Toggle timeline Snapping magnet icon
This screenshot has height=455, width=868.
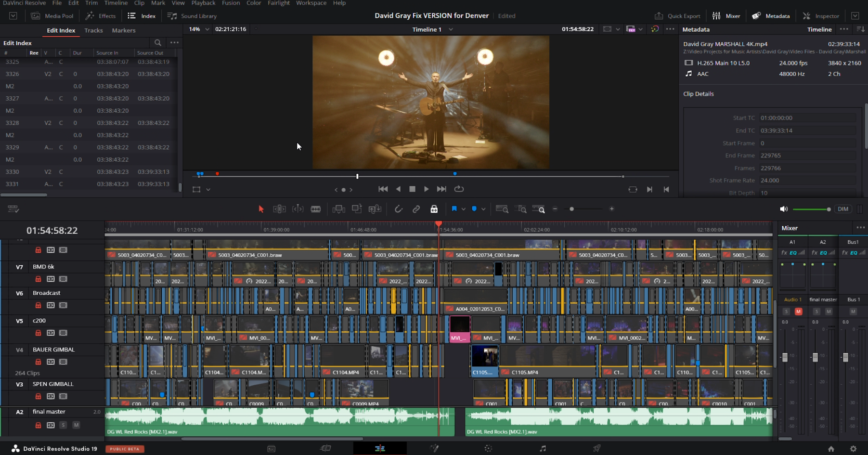click(398, 209)
